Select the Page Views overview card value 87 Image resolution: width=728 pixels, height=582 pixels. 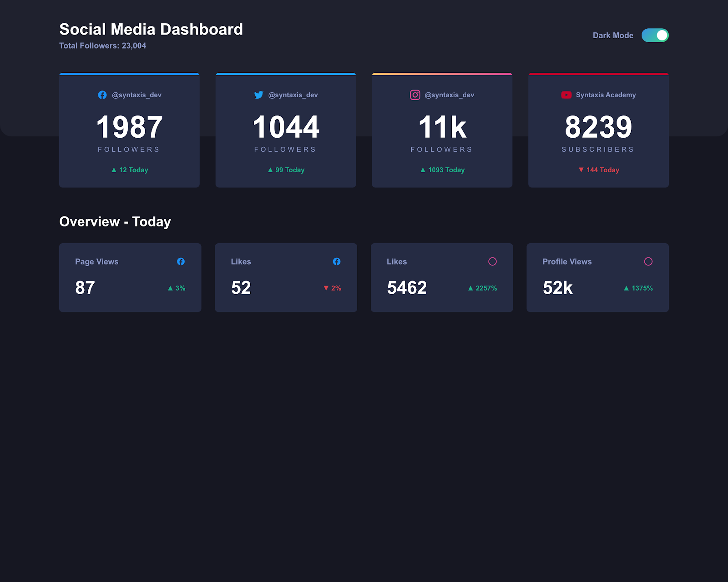(85, 288)
